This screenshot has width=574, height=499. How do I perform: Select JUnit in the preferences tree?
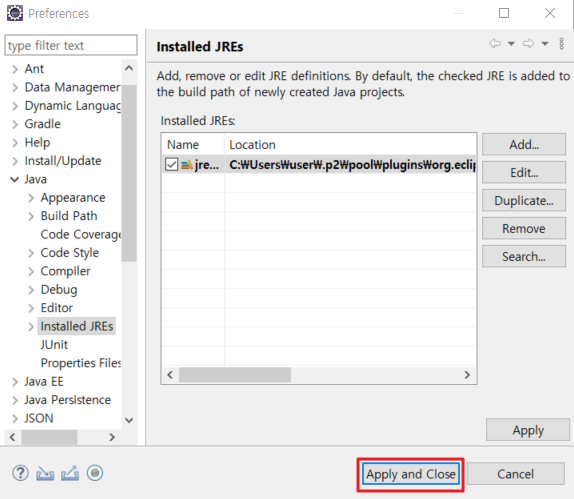click(54, 345)
